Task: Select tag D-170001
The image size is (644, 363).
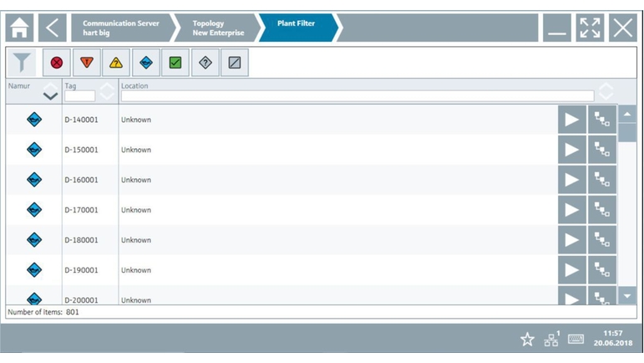Action: (x=81, y=210)
